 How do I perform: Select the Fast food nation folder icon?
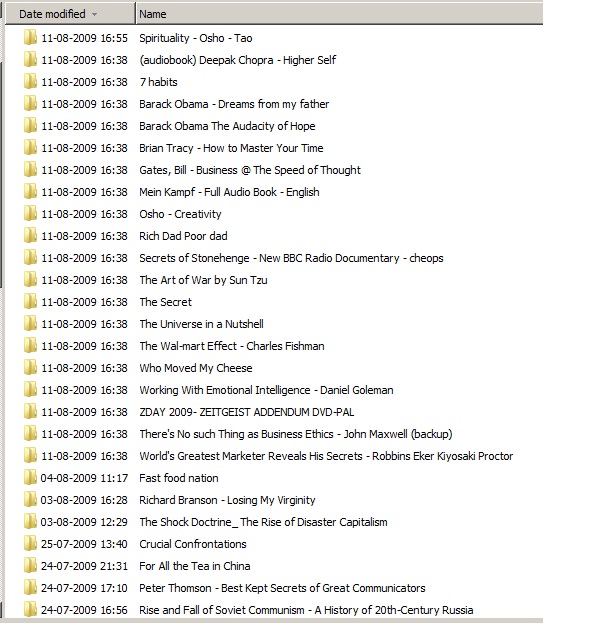[x=30, y=478]
